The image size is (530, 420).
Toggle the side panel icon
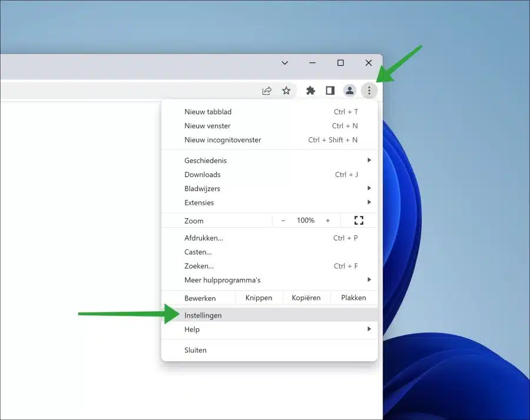pos(330,91)
